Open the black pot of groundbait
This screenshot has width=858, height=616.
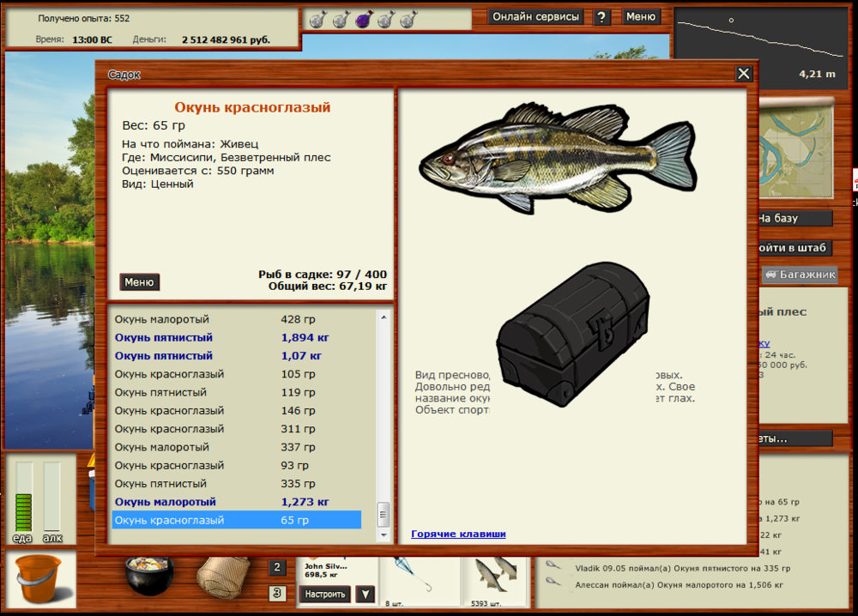click(149, 577)
